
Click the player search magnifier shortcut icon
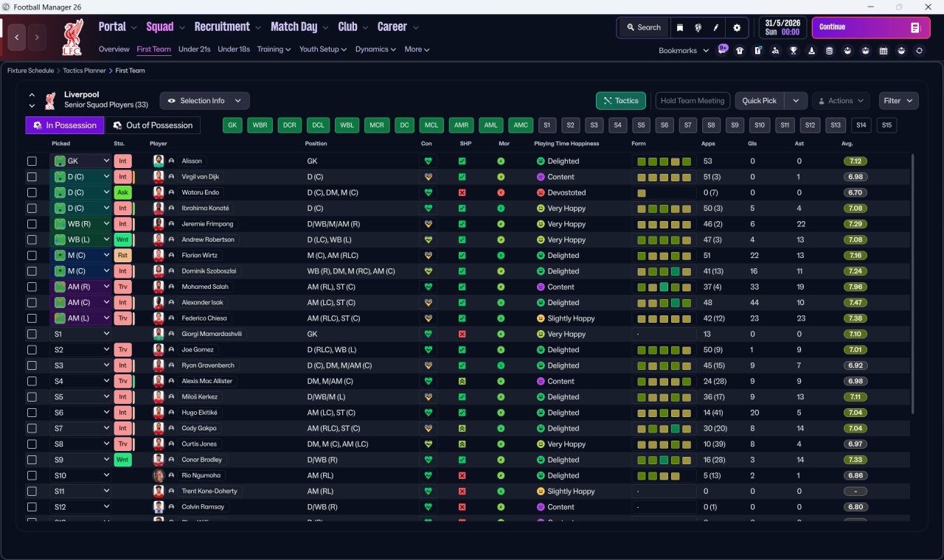point(776,51)
